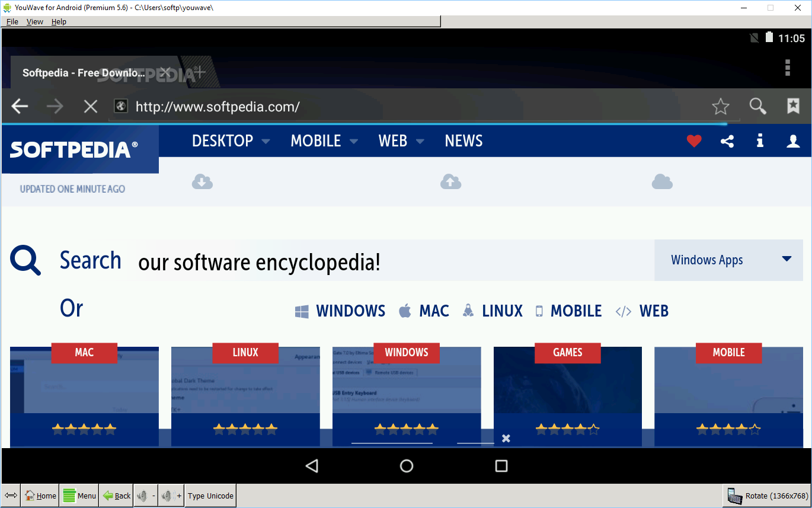Click the large blue search magnifier icon

(25, 261)
